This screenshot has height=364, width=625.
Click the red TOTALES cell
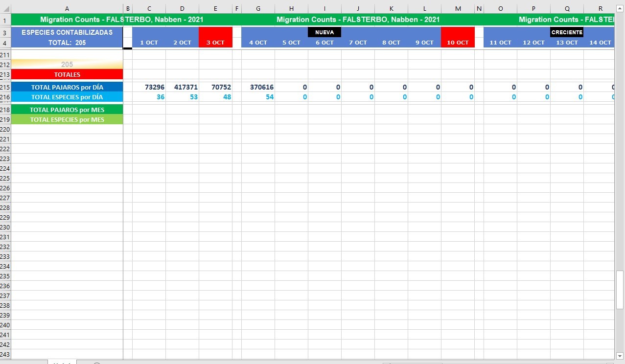pos(67,74)
